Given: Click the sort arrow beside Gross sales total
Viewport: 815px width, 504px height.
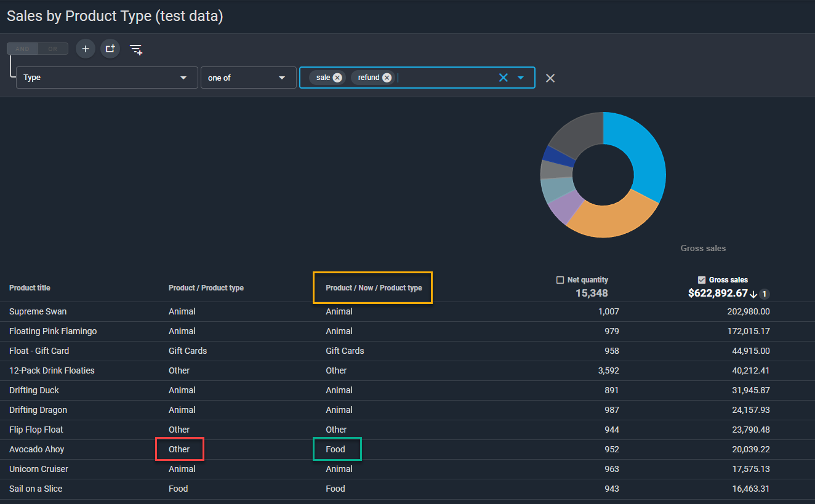Looking at the screenshot, I should point(753,294).
